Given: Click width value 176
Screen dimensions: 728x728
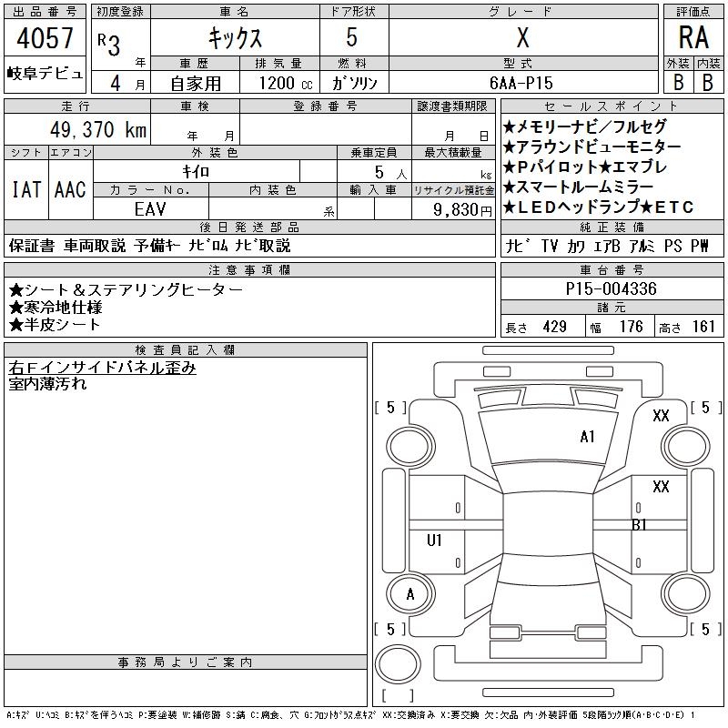Looking at the screenshot, I should 631,327.
